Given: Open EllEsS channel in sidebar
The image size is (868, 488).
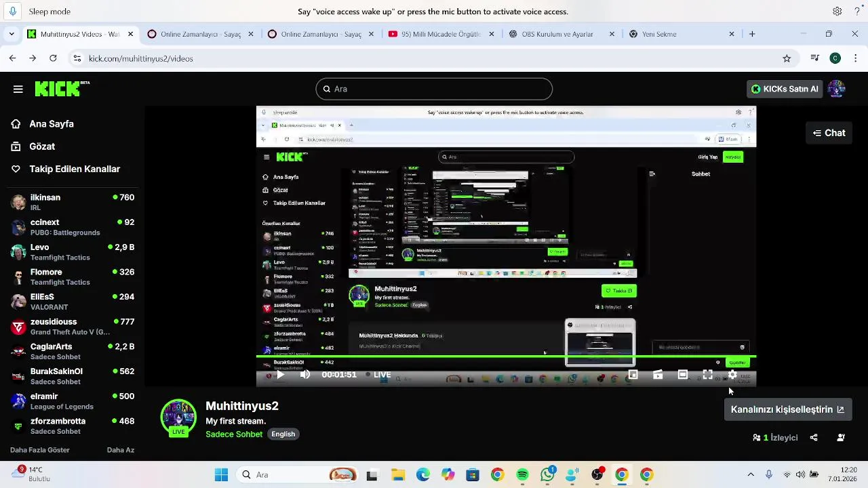Looking at the screenshot, I should pos(73,302).
